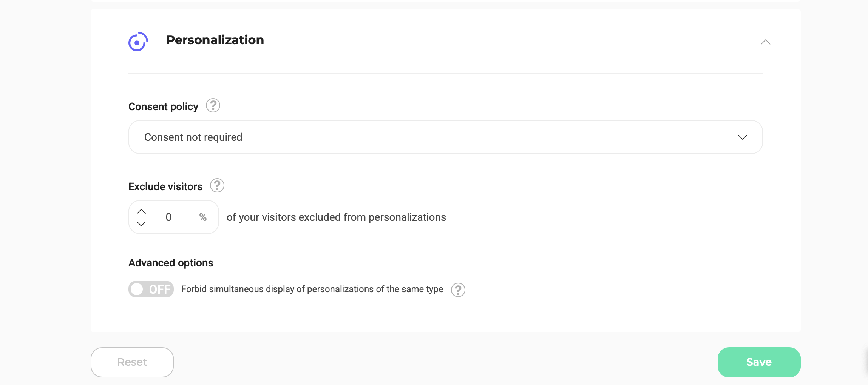This screenshot has height=385, width=868.
Task: Click the excluded visitors percentage input field
Action: coord(169,217)
